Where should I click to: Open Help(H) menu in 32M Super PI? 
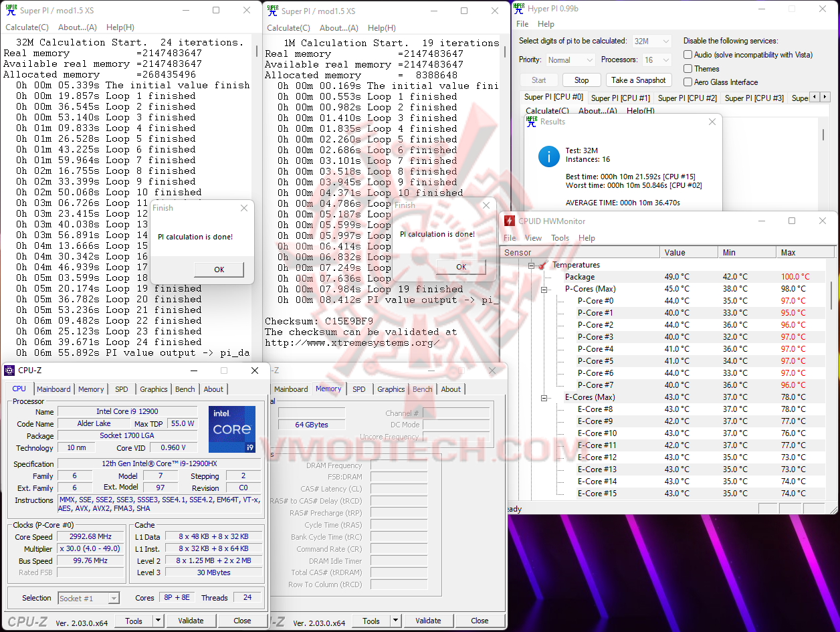(x=120, y=27)
